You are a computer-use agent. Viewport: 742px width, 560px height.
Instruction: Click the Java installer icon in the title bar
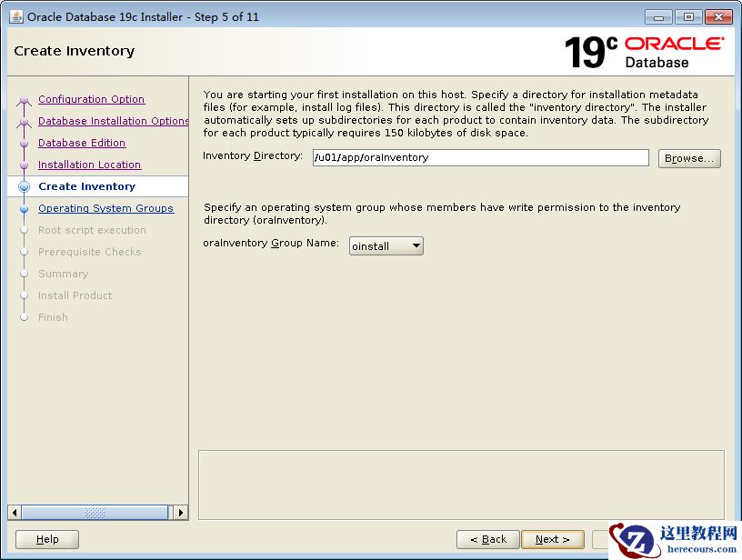pos(16,16)
